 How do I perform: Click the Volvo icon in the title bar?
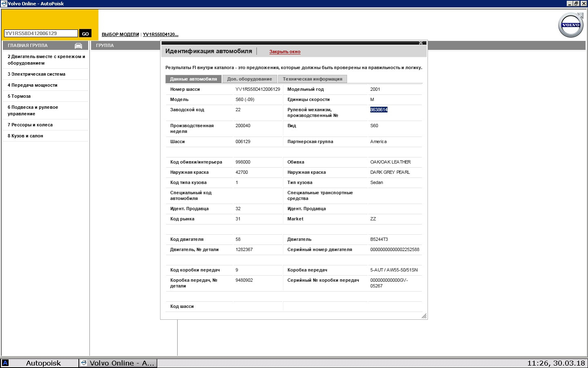(x=4, y=3)
